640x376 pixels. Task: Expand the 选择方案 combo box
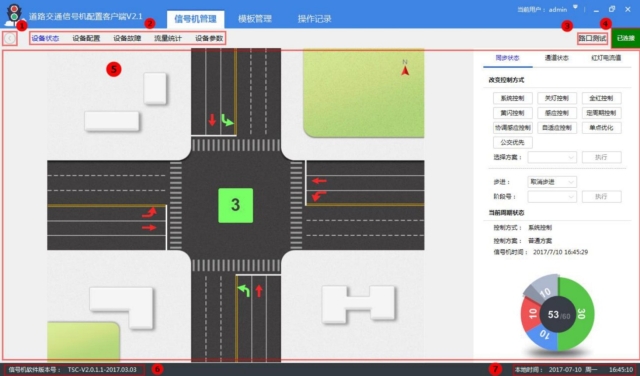pyautogui.click(x=552, y=157)
